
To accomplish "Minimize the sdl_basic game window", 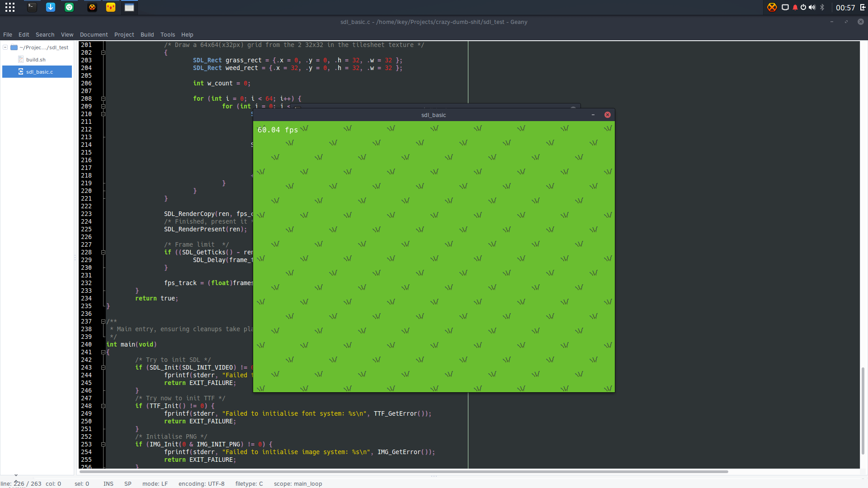I will 593,115.
